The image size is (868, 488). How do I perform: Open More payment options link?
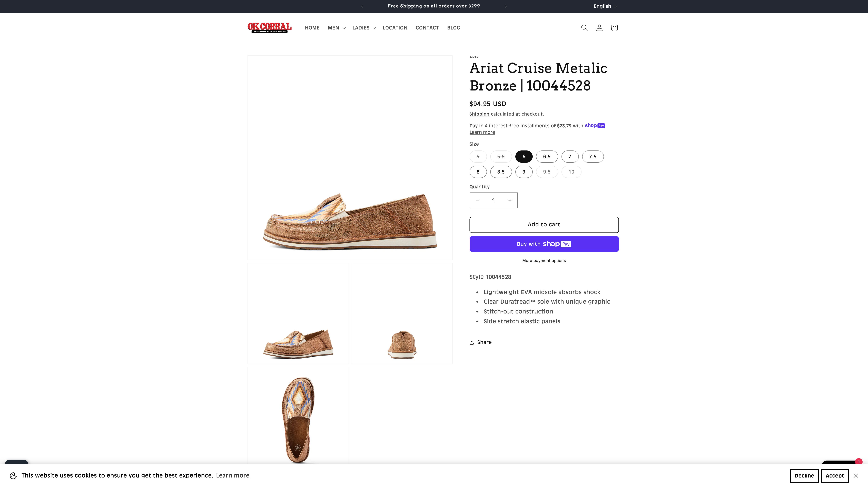click(544, 261)
